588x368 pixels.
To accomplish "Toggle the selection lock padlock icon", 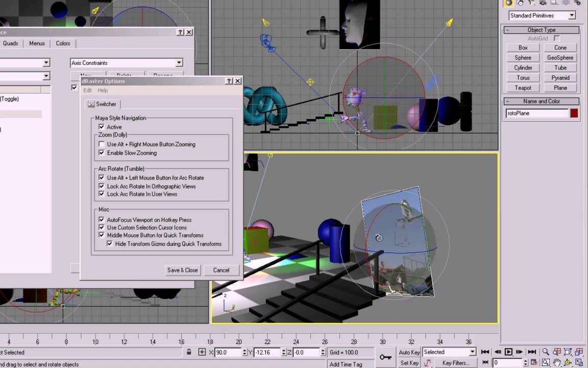I will 189,352.
